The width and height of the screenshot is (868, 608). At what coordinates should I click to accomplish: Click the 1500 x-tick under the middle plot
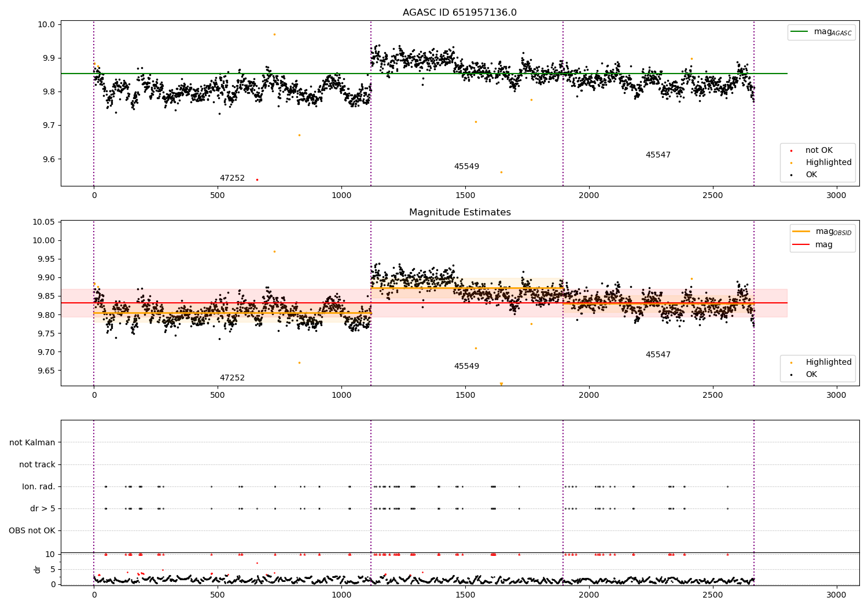click(x=465, y=395)
